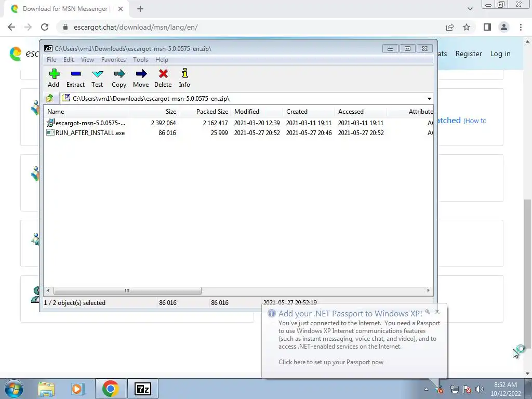Open new tab in Chrome

[140, 9]
